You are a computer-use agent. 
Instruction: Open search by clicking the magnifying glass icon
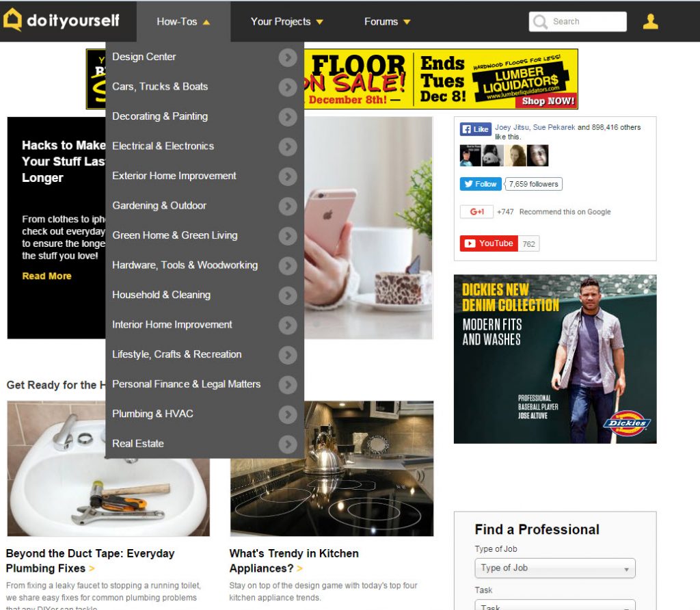(x=541, y=21)
